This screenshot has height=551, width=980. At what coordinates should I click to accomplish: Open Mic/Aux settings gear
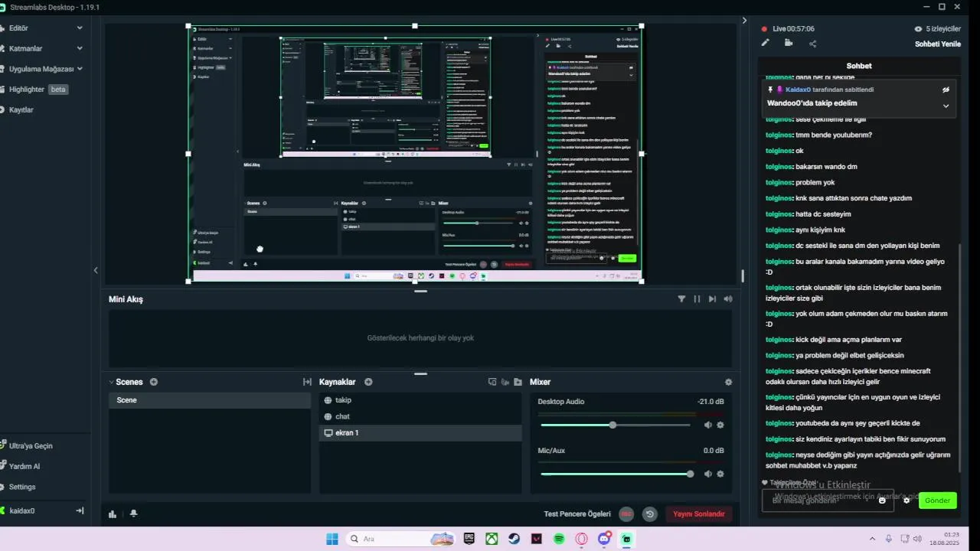point(720,474)
